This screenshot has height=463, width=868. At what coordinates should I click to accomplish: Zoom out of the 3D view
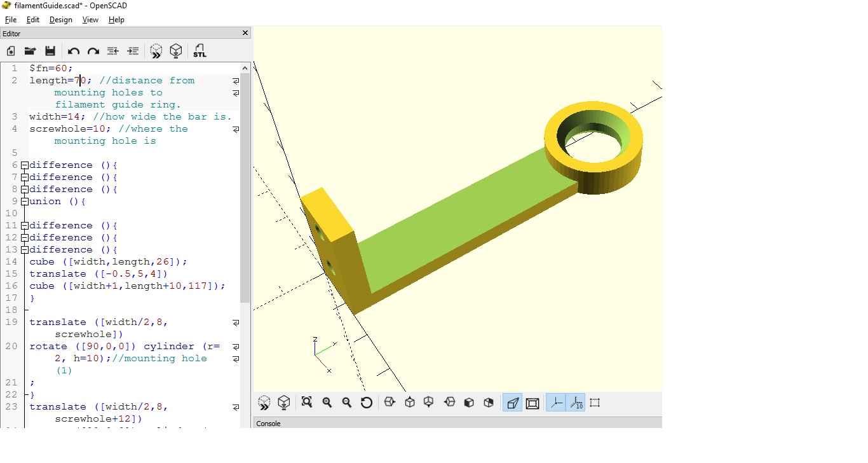click(347, 403)
